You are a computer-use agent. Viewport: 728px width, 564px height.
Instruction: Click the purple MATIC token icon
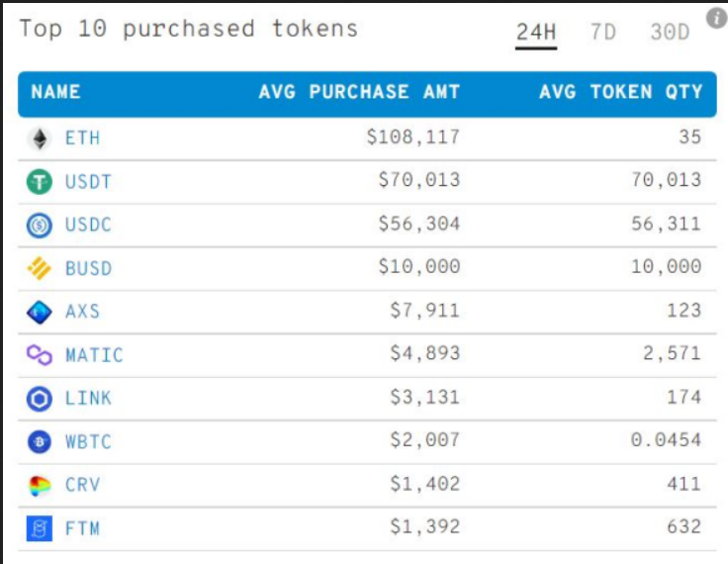[40, 355]
